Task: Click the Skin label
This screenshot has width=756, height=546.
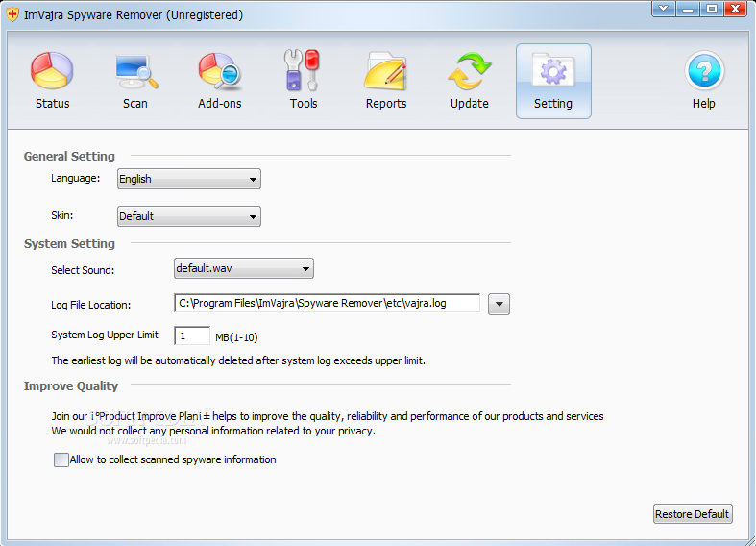Action: (x=62, y=215)
